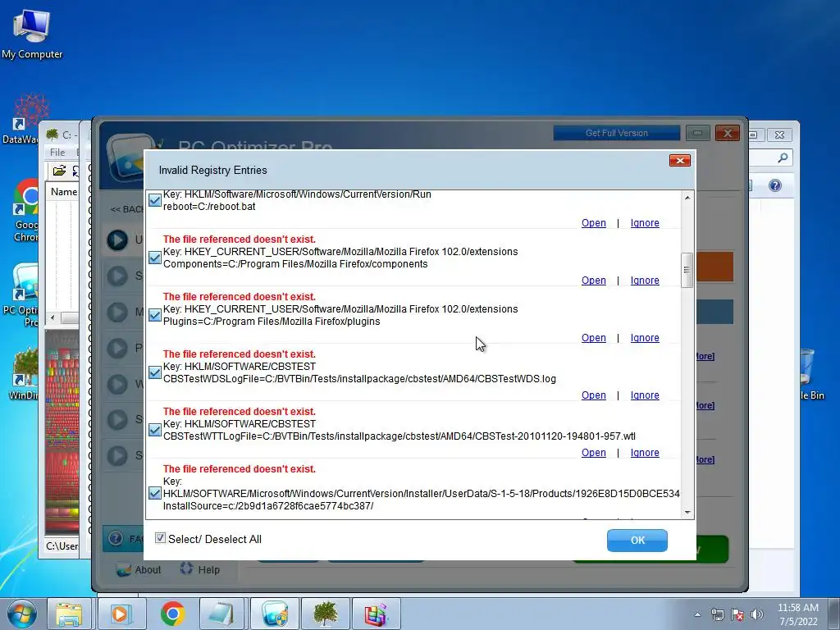Viewport: 840px width, 630px height.
Task: Open Windows Explorer from taskbar
Action: [69, 614]
